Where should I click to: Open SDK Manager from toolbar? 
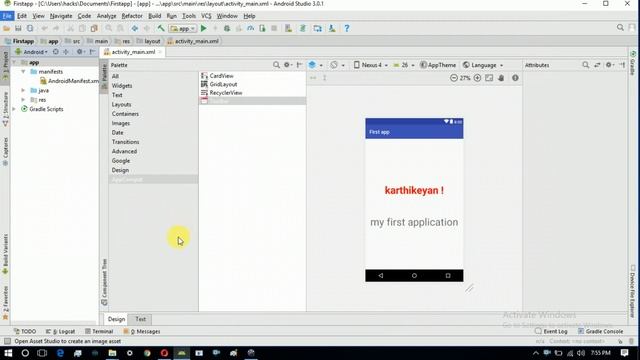coord(332,28)
